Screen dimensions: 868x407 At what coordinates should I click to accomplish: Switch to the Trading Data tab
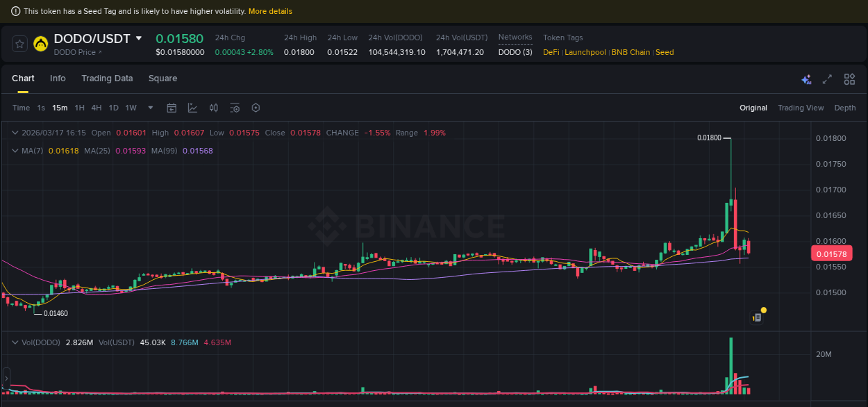click(107, 78)
